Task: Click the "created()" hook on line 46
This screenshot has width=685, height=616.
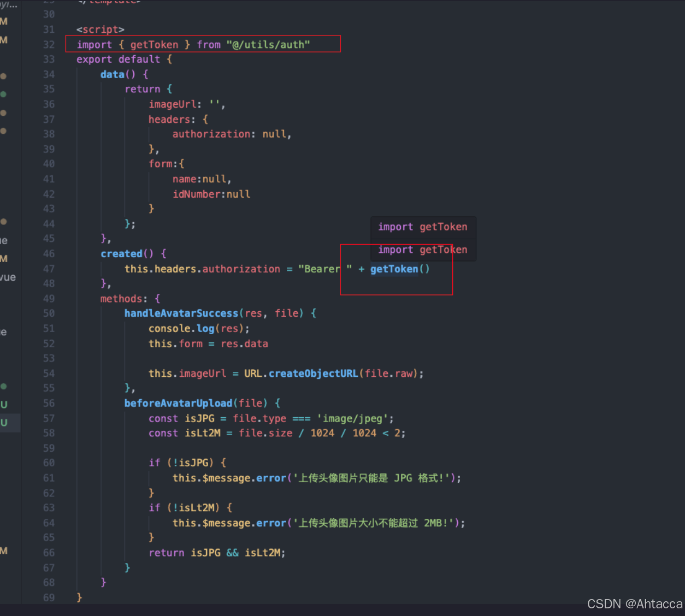Action: click(127, 253)
